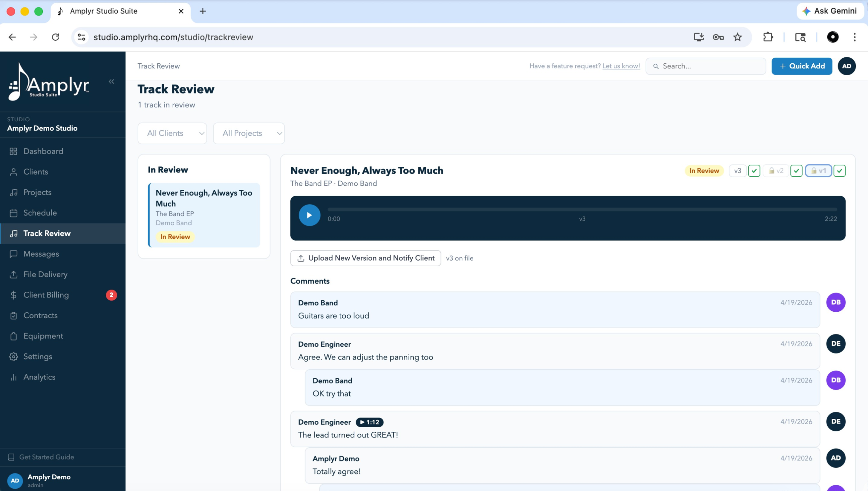The width and height of the screenshot is (868, 491).
Task: Go to Messages in sidebar
Action: tap(41, 254)
